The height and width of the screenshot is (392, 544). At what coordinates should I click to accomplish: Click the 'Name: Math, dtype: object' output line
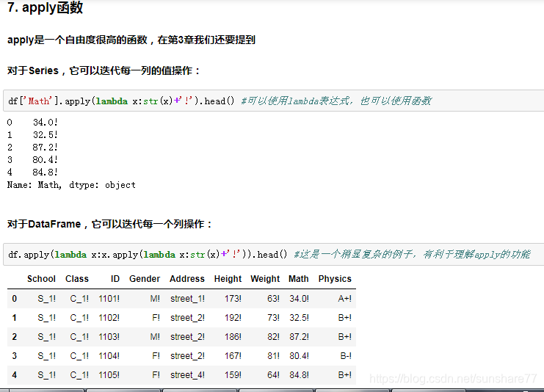(x=71, y=185)
